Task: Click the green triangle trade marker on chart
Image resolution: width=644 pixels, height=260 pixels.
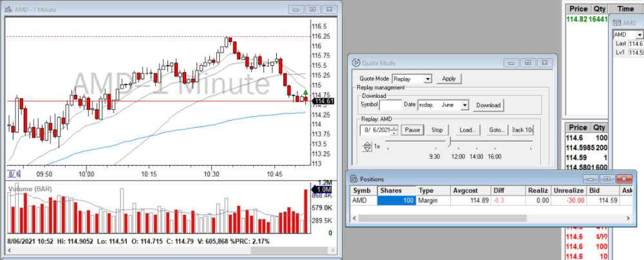Action: (305, 92)
